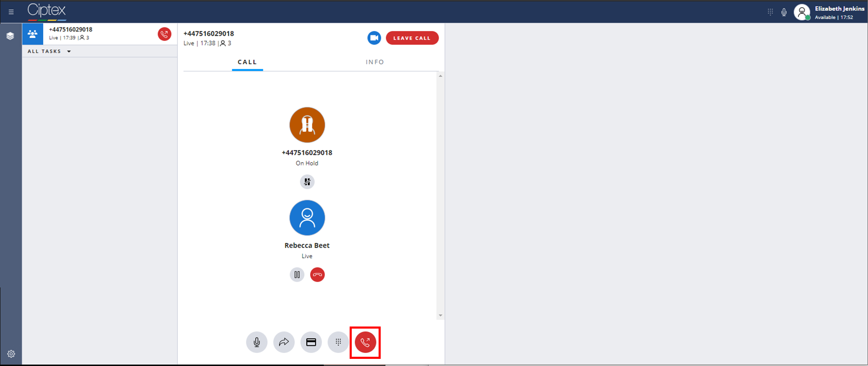Open the card payment icon
This screenshot has width=868, height=366.
click(x=311, y=342)
